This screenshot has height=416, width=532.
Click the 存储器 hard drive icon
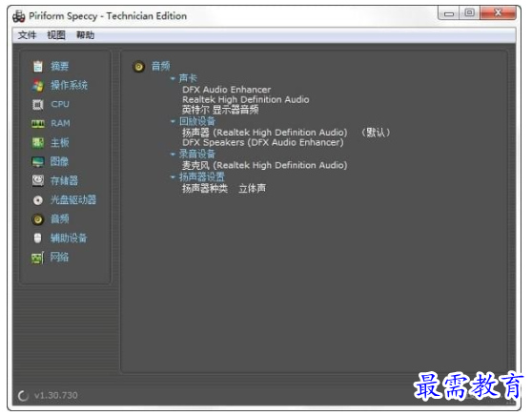pos(38,180)
